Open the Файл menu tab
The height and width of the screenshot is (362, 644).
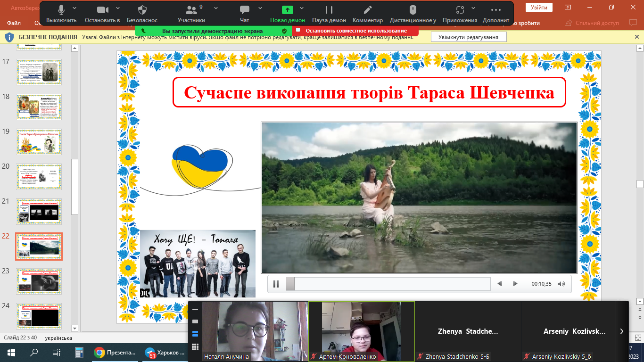tap(14, 23)
